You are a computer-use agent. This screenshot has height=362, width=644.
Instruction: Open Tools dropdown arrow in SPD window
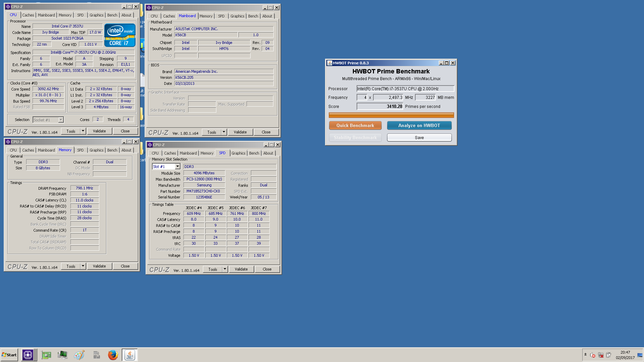click(x=225, y=269)
